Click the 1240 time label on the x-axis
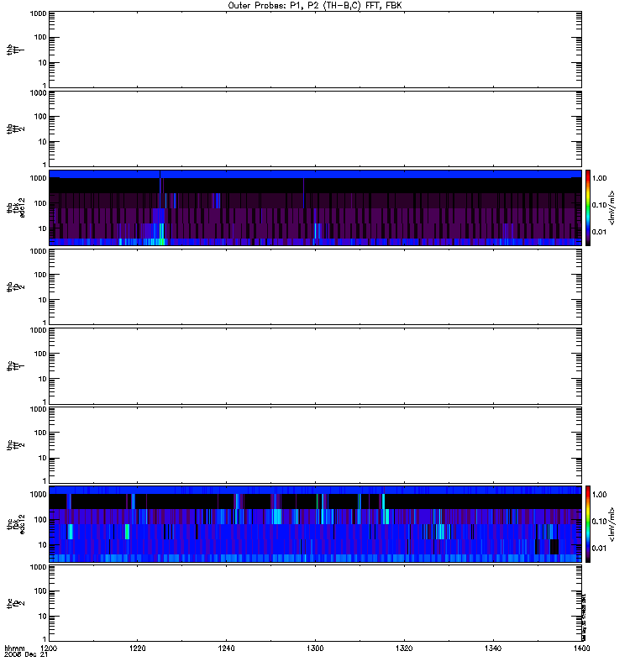Image resolution: width=630 pixels, height=672 pixels. click(x=226, y=648)
